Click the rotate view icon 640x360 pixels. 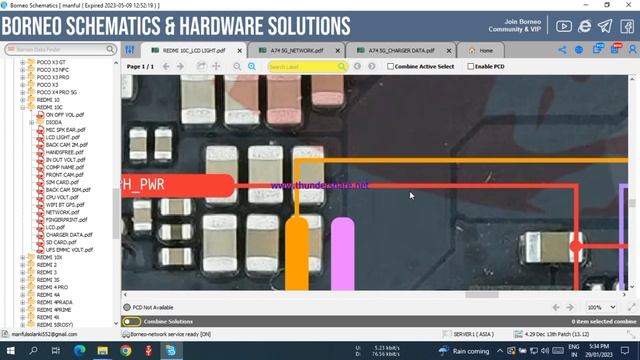pyautogui.click(x=201, y=66)
